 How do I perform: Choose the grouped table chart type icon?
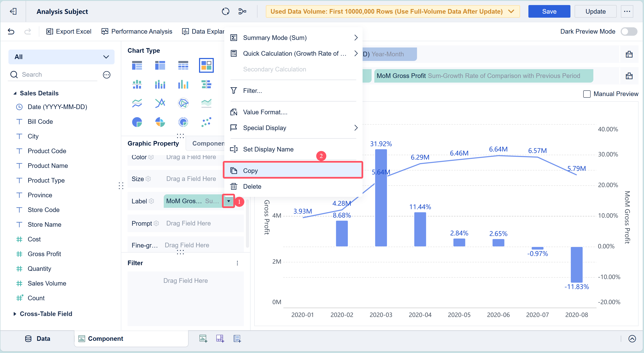(137, 65)
